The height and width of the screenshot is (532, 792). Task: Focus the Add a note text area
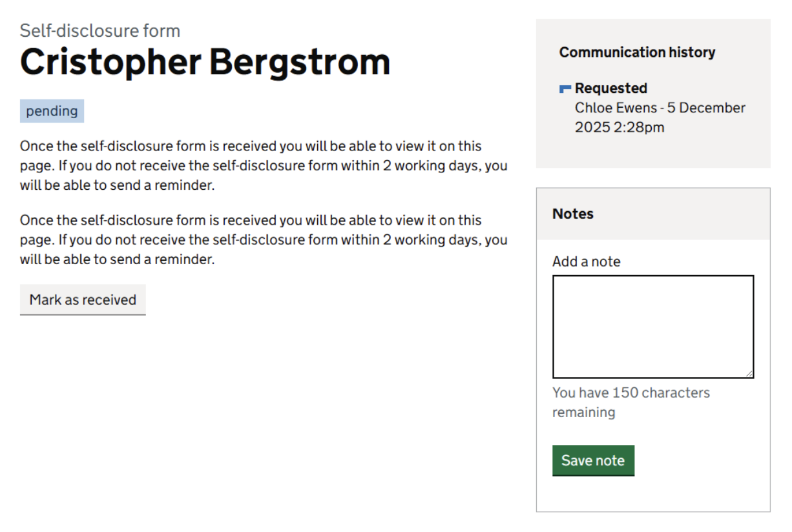click(652, 326)
